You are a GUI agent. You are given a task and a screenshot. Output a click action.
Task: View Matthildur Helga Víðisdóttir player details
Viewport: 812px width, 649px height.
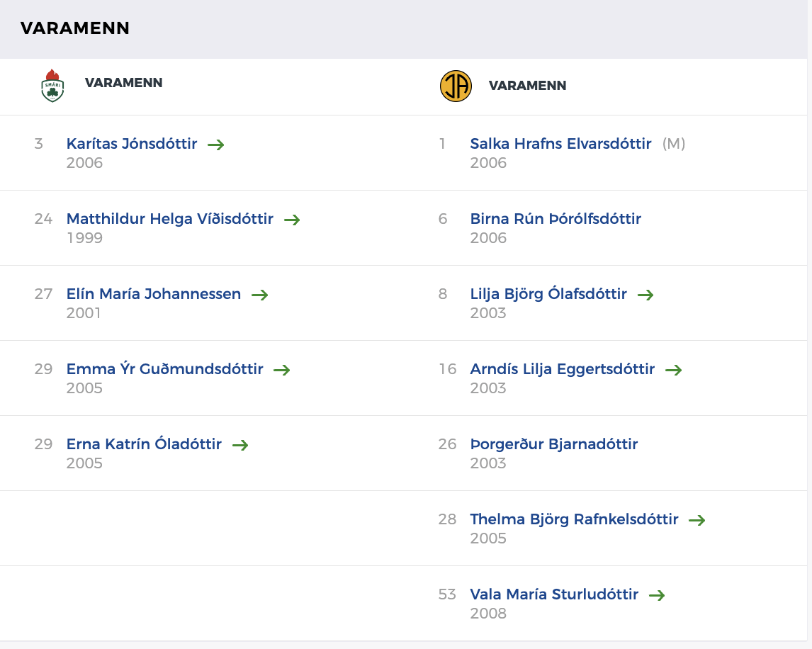tap(170, 219)
